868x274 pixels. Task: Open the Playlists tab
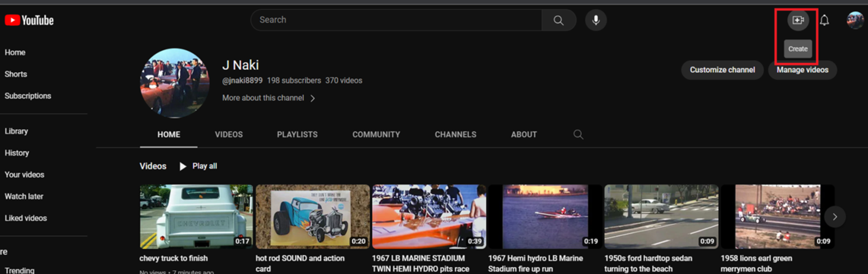tap(297, 135)
